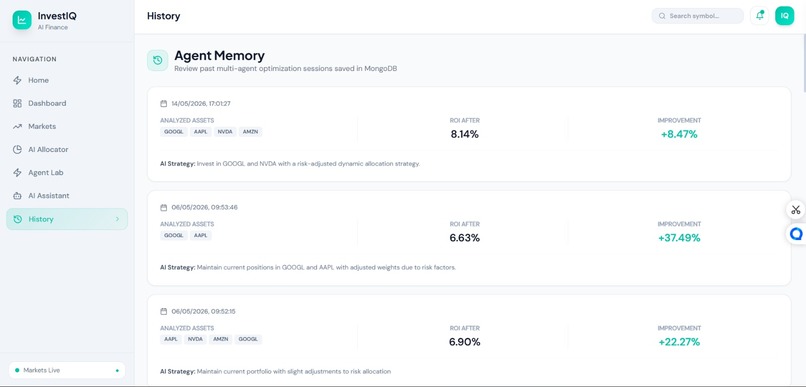Select History in the navigation
Viewport: 806px width, 387px height.
[67, 219]
